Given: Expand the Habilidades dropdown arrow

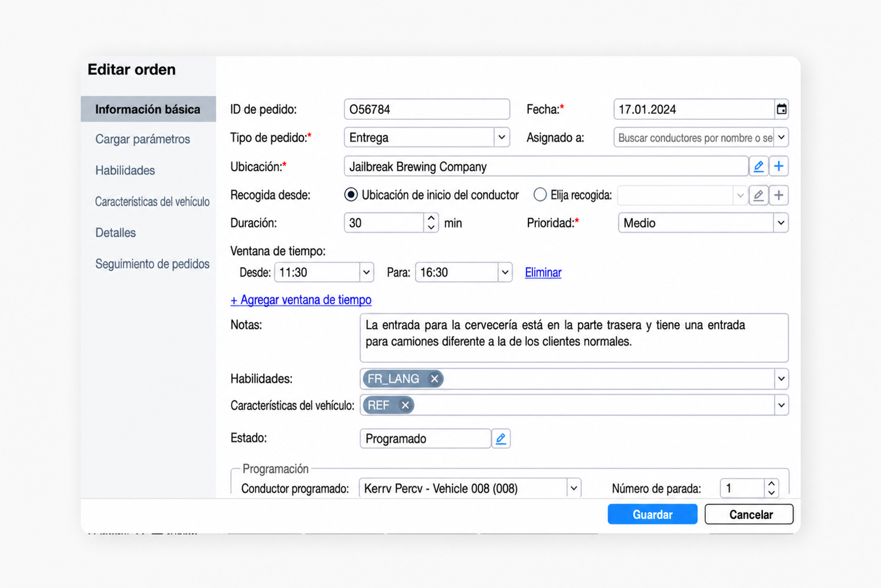Looking at the screenshot, I should coord(781,379).
